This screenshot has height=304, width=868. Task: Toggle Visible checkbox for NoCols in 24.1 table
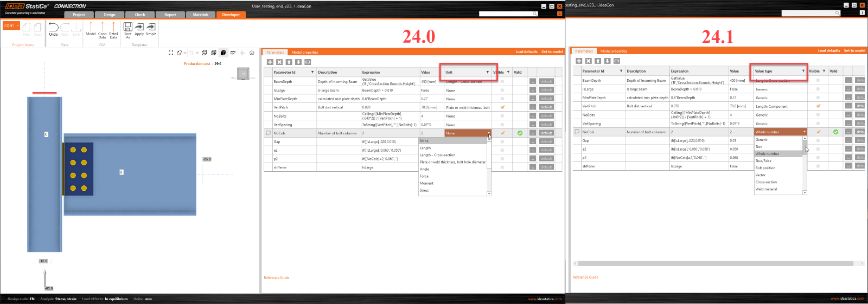pyautogui.click(x=818, y=132)
